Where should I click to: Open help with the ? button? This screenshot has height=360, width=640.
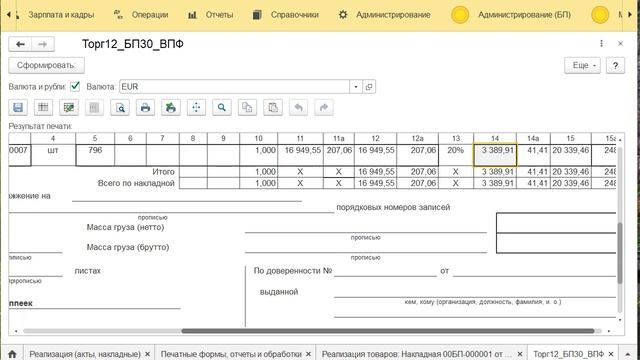(x=616, y=65)
